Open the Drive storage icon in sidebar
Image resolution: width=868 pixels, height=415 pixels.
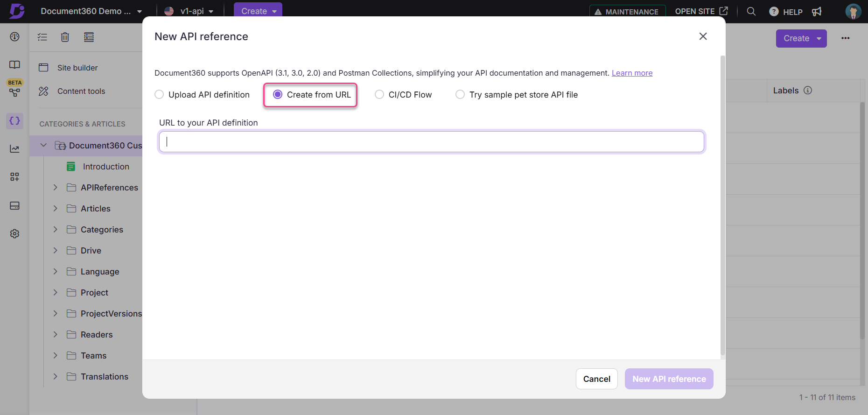[15, 205]
